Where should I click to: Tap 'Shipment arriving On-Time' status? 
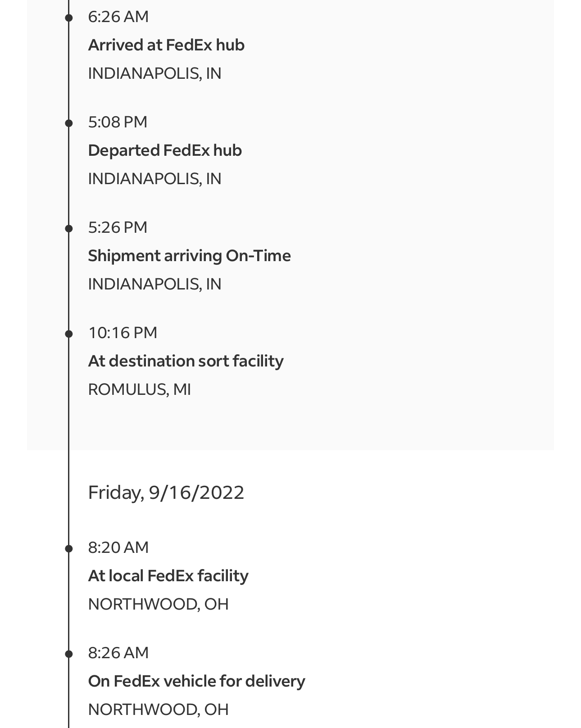click(x=189, y=256)
